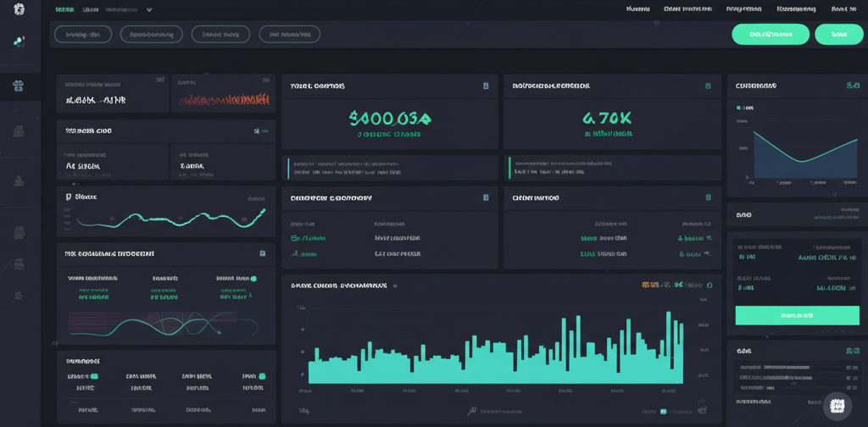868x427 pixels.
Task: Select the green active tab at top left
Action: click(64, 10)
